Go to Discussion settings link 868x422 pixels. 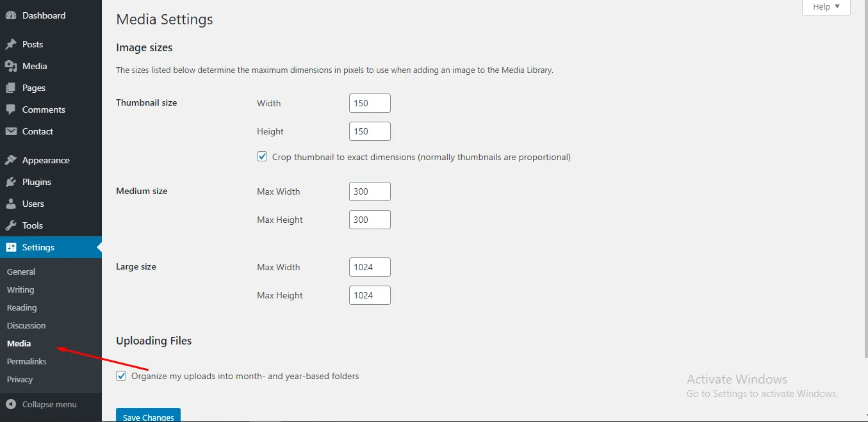point(26,325)
